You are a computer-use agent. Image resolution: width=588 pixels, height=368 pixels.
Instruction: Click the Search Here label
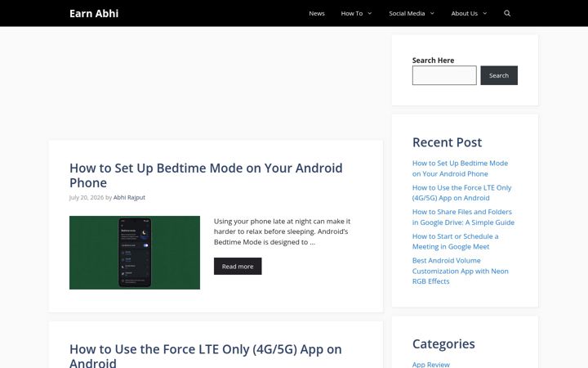[433, 61]
